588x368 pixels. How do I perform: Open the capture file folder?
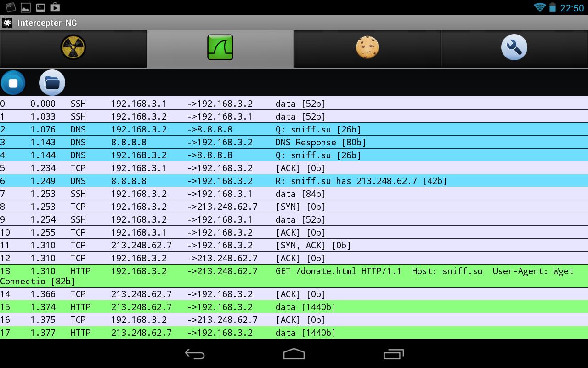(x=52, y=82)
